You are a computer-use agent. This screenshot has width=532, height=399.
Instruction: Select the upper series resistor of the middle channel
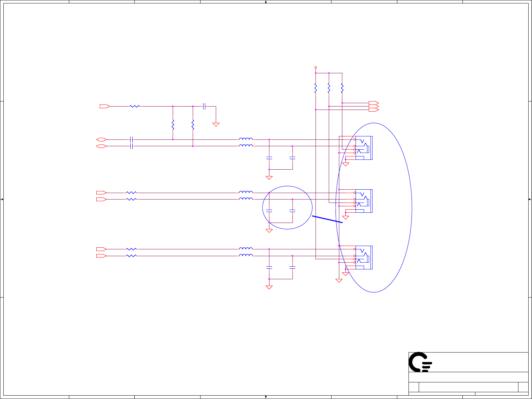click(x=131, y=192)
